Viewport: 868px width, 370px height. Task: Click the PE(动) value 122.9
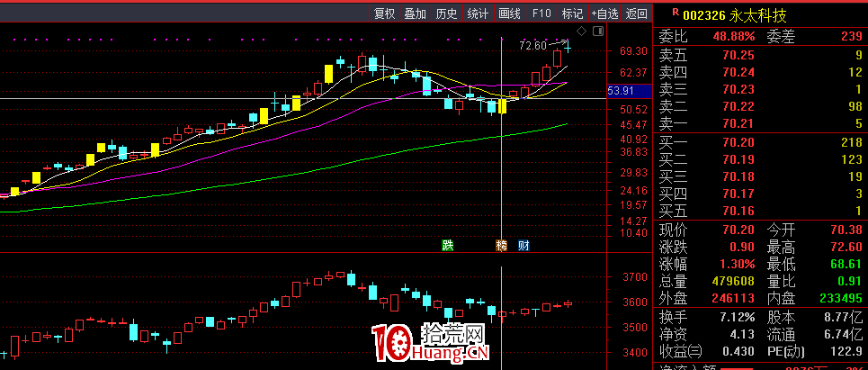[846, 352]
